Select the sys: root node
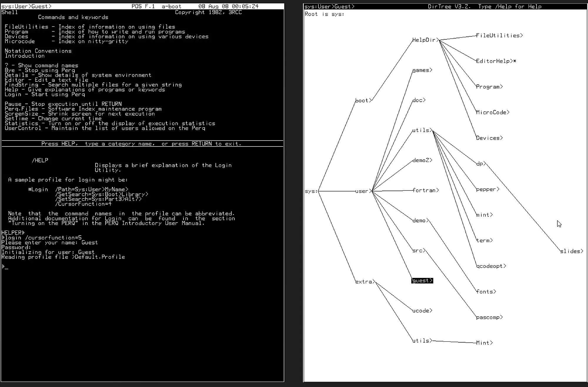This screenshot has height=387, width=588. pyautogui.click(x=311, y=191)
